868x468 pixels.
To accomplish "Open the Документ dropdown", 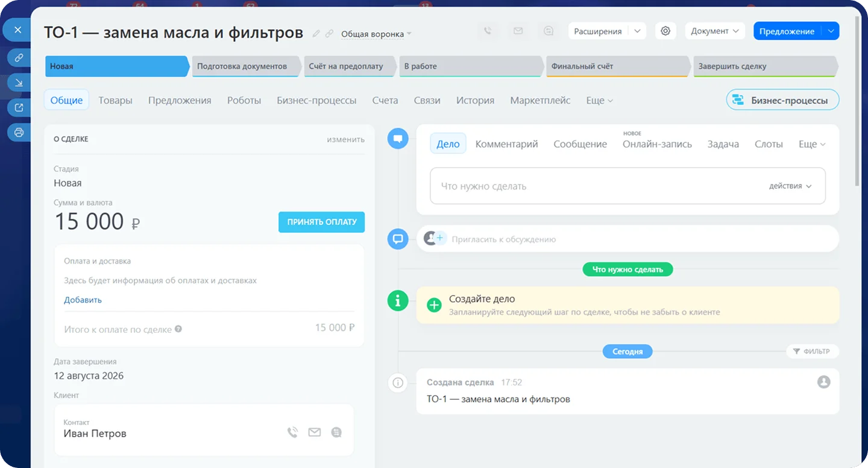I will point(715,31).
